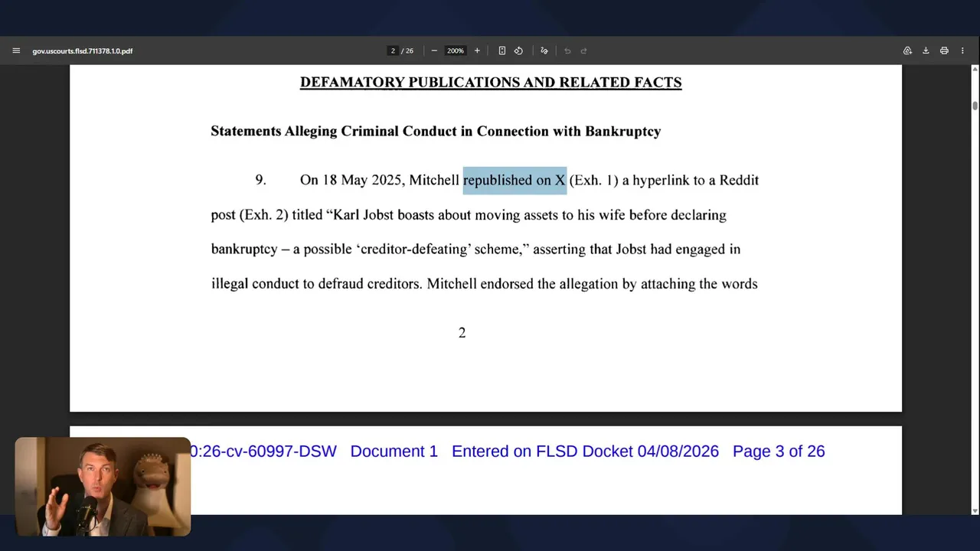Download the PDF file
The image size is (980, 551).
point(926,51)
